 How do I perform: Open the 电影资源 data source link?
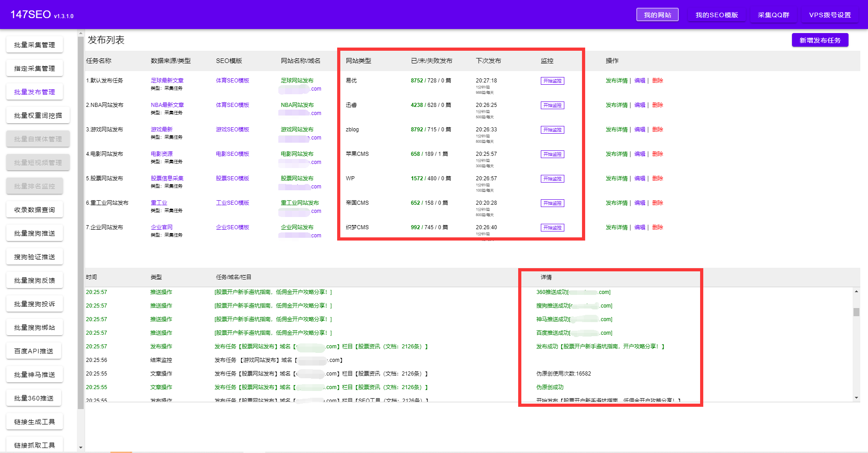tap(162, 154)
